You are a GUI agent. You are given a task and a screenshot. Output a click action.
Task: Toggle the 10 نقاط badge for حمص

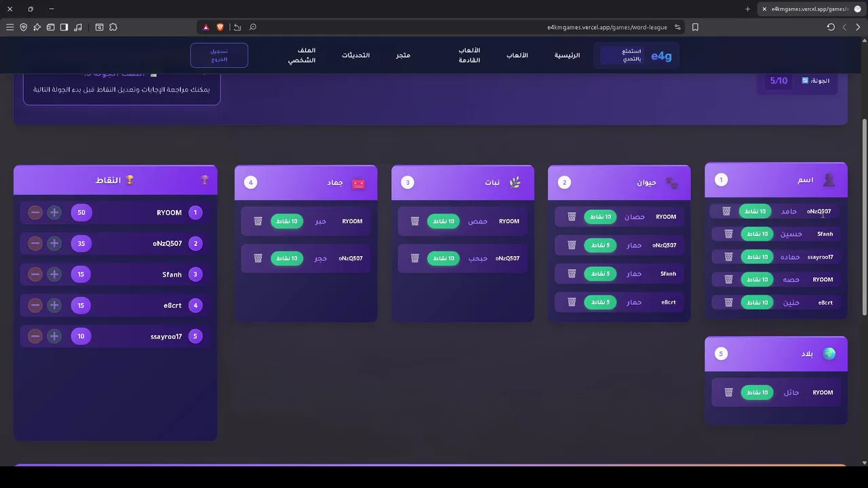(443, 221)
